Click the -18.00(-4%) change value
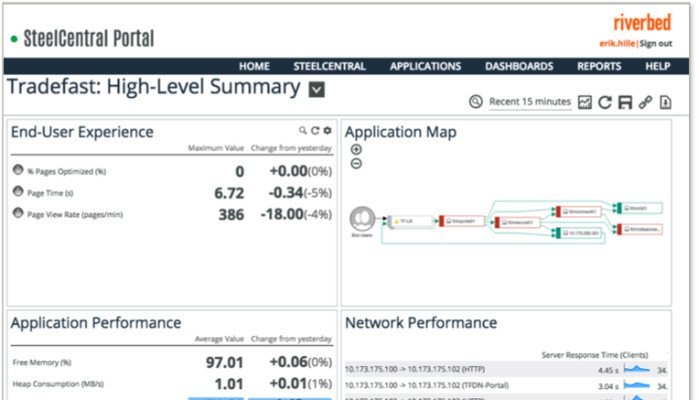Viewport: 698px width, 400px height. click(x=296, y=214)
